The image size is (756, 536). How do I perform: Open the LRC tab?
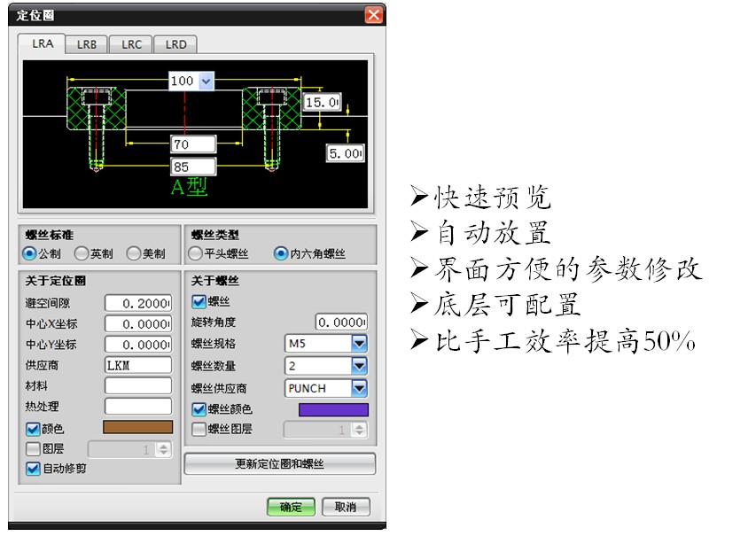[x=131, y=44]
